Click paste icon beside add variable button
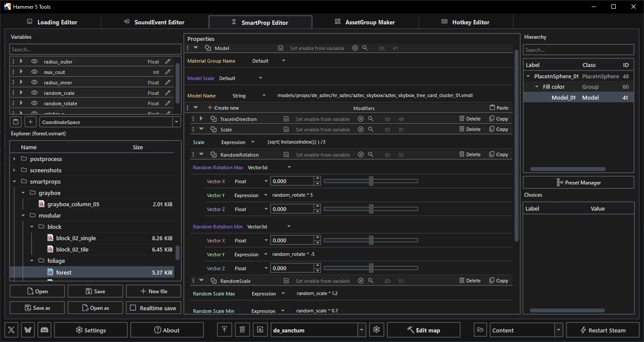The height and width of the screenshot is (342, 644). (x=16, y=122)
